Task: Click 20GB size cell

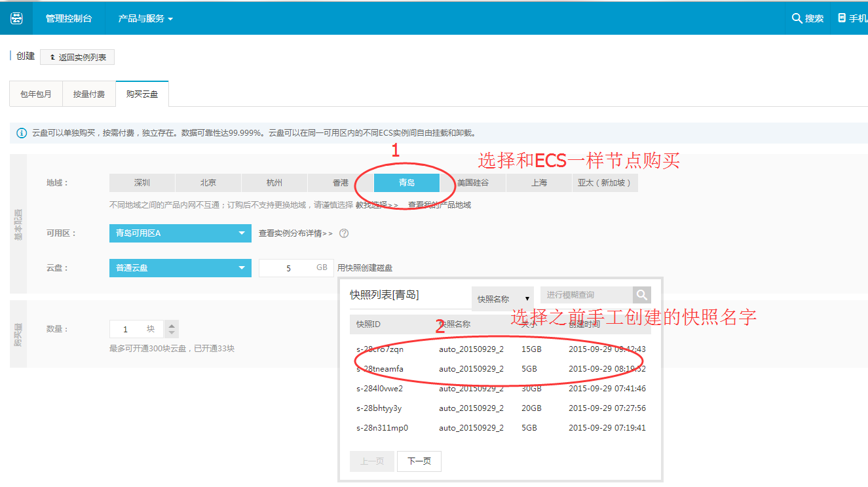Action: [531, 408]
